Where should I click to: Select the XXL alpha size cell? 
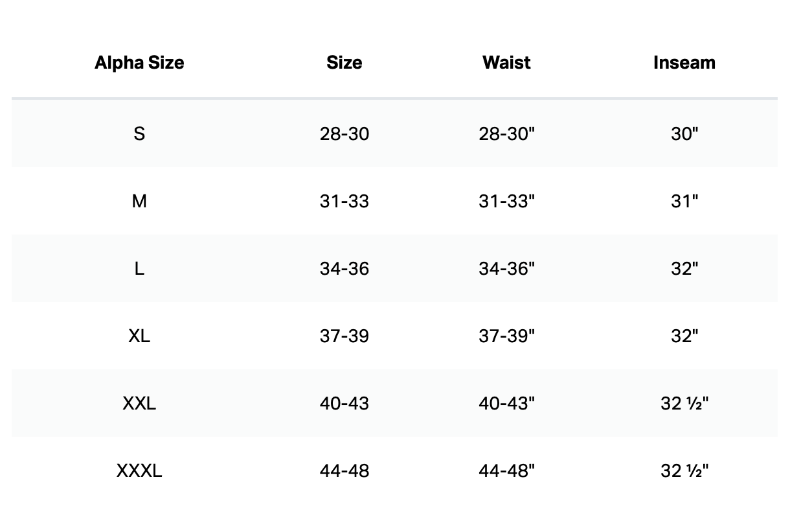[139, 404]
